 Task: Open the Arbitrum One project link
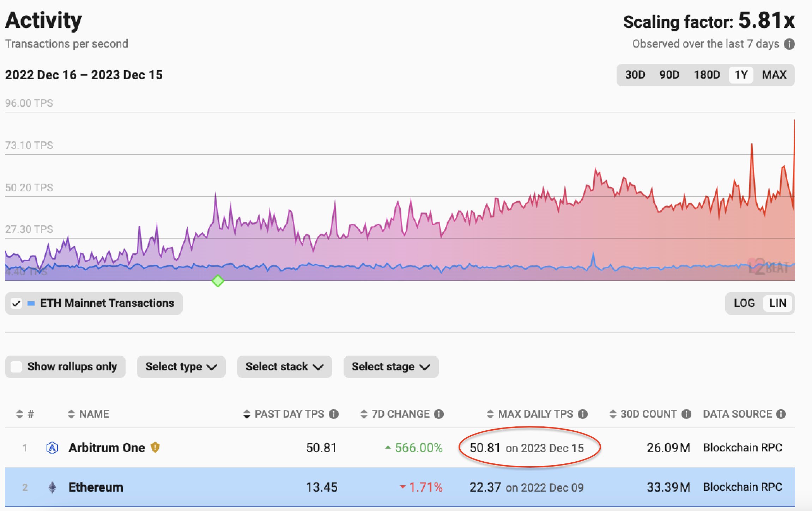coord(107,448)
